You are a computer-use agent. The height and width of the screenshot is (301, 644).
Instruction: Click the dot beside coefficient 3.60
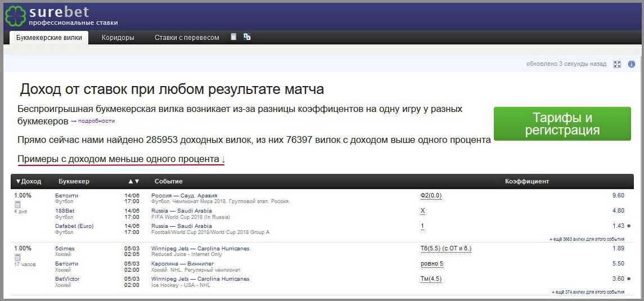(x=629, y=279)
